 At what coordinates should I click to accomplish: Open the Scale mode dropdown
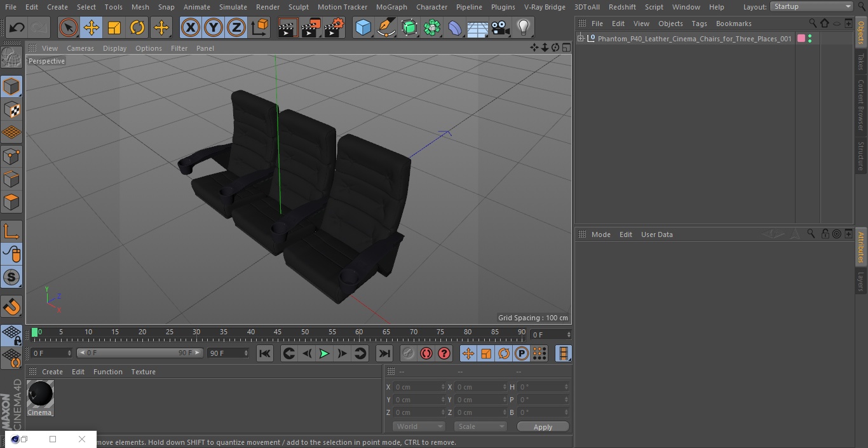(x=480, y=426)
